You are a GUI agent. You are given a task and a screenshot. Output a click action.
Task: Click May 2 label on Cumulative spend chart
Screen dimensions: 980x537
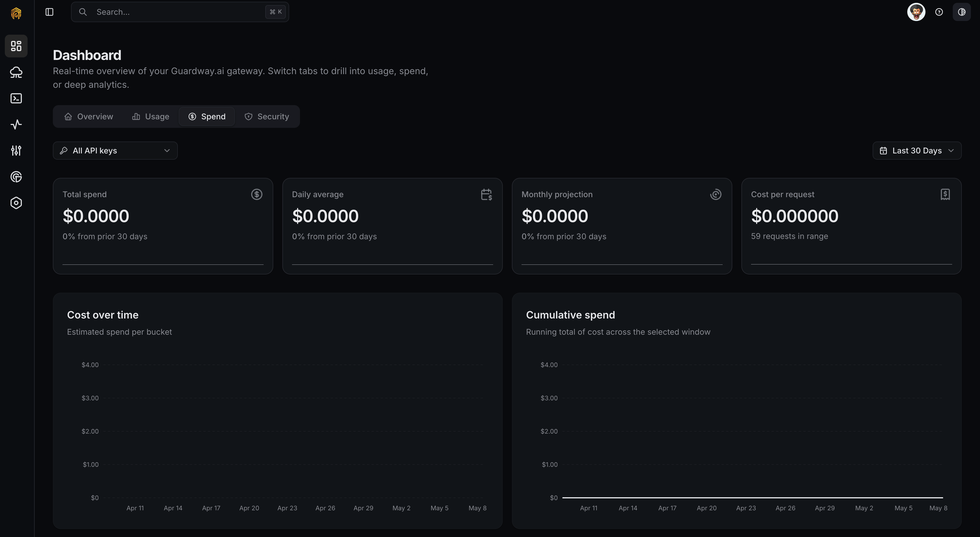pyautogui.click(x=864, y=508)
